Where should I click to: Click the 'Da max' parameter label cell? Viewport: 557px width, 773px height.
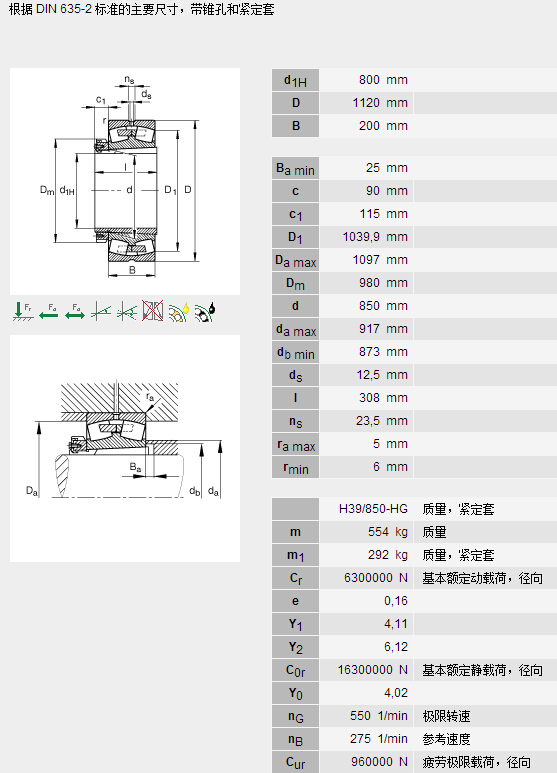coord(295,260)
